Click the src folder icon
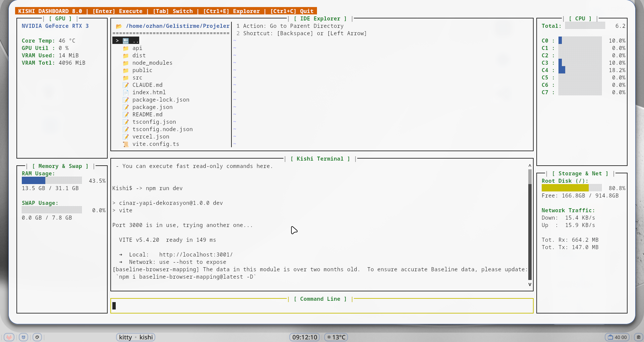Viewport: 644px width, 342px height. [x=126, y=78]
